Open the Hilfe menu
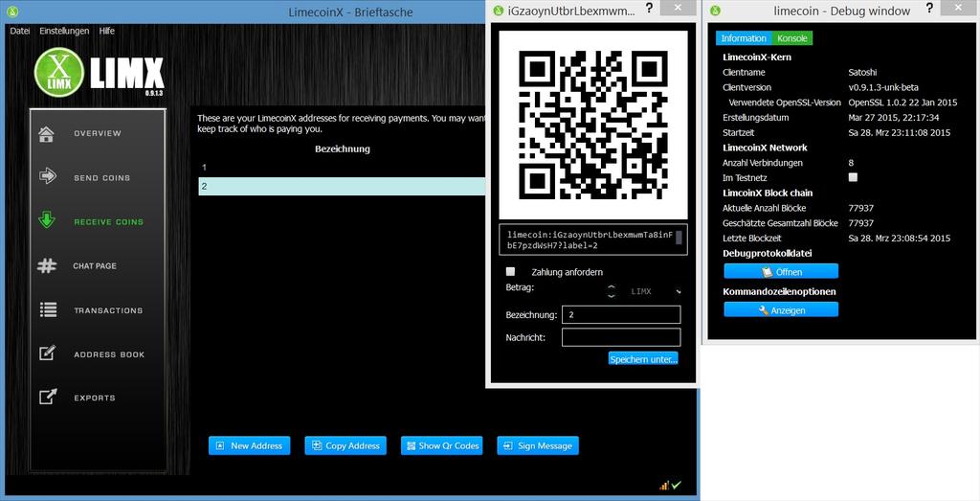 (x=107, y=31)
